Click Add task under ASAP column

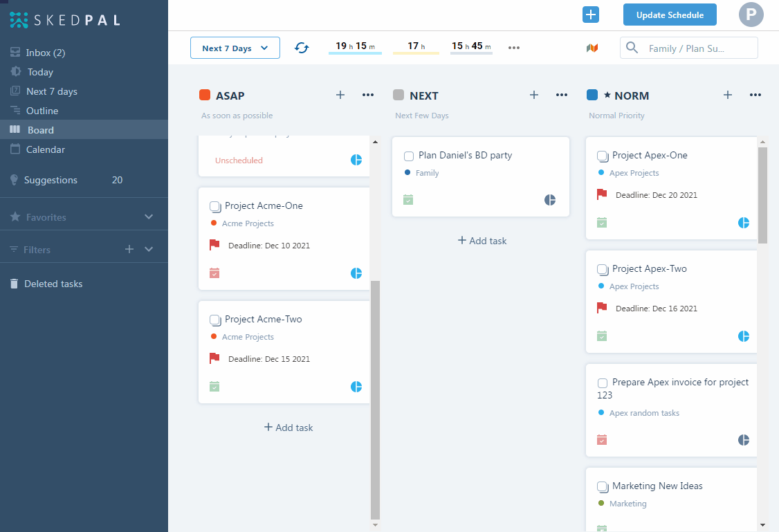click(288, 427)
